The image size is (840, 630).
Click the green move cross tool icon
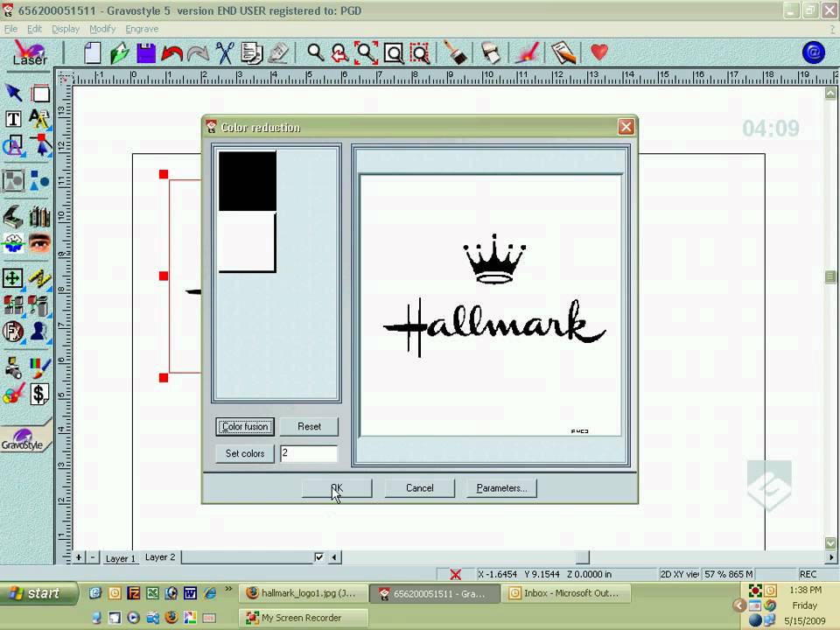[13, 278]
